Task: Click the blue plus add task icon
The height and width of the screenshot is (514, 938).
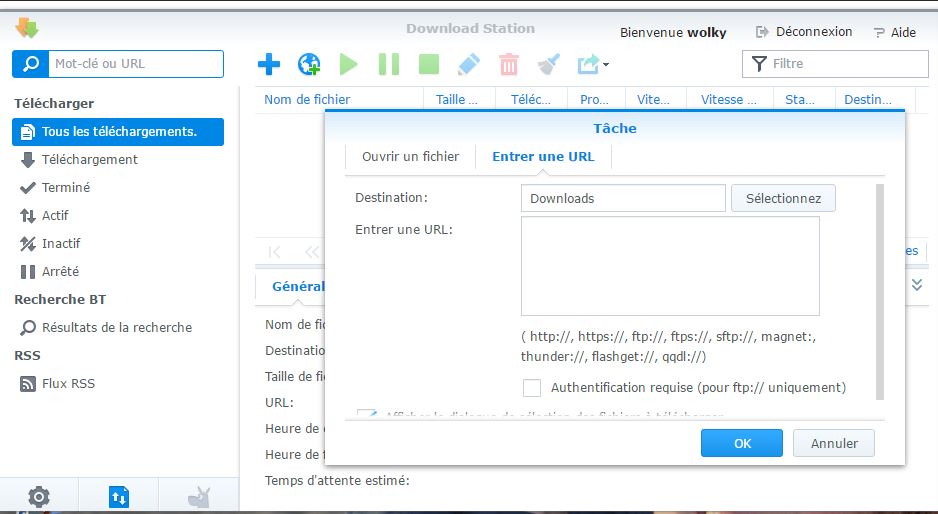Action: click(x=268, y=65)
